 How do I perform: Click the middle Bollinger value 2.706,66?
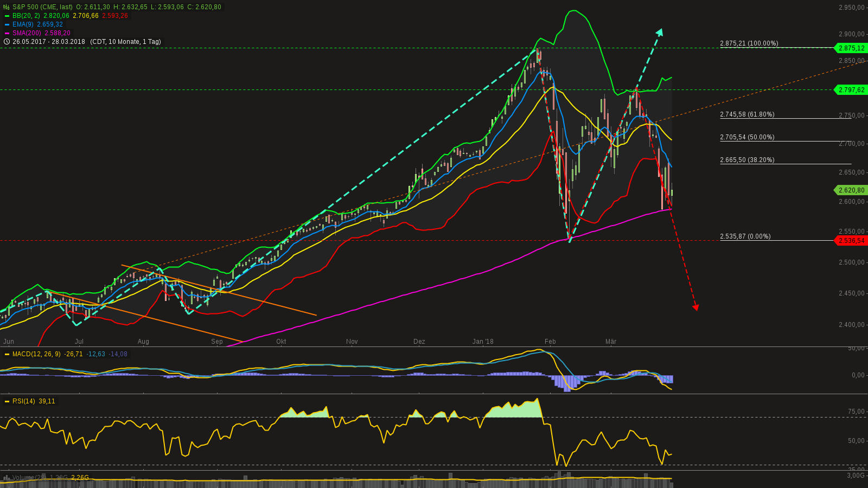(86, 16)
